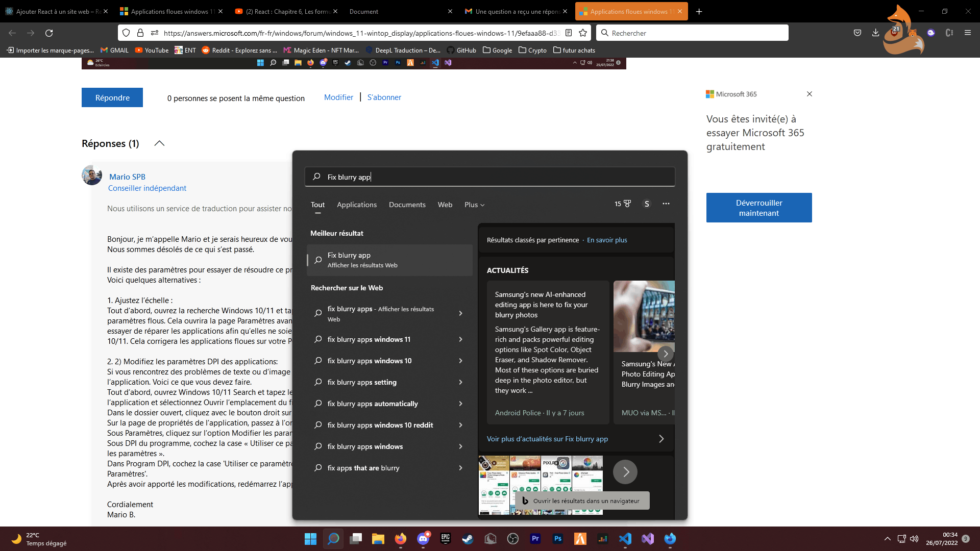Viewport: 980px width, 551px height.
Task: Open Visual Studio Code from the taskbar
Action: click(625, 539)
